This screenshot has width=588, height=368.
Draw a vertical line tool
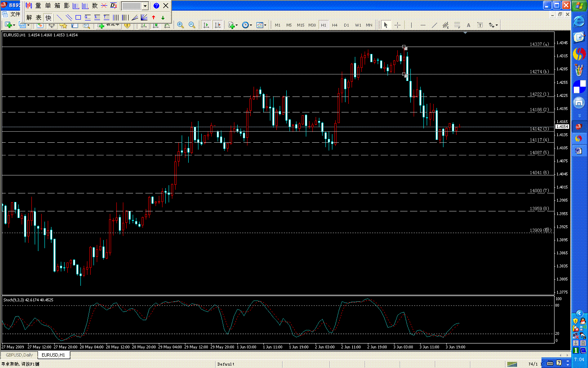pyautogui.click(x=411, y=25)
